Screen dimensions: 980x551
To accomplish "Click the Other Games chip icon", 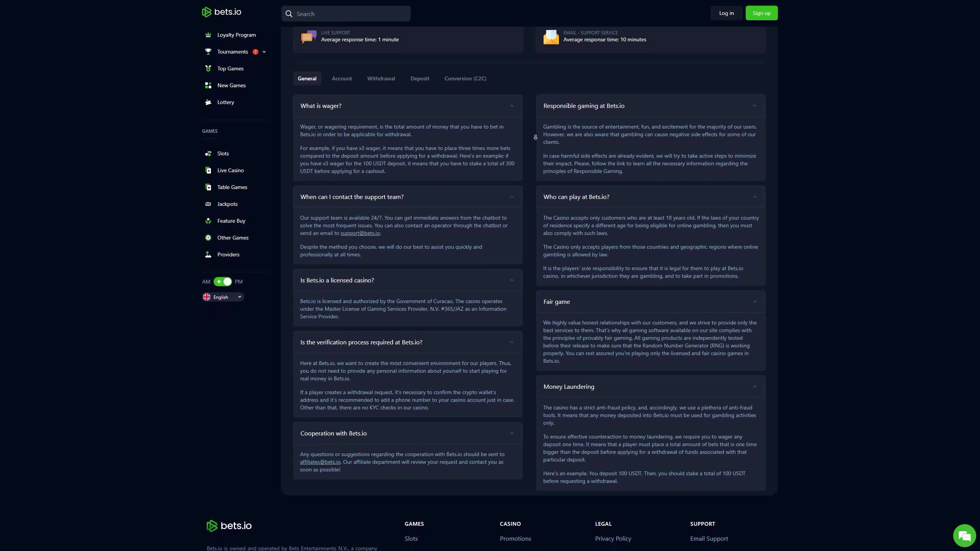I will 208,238.
